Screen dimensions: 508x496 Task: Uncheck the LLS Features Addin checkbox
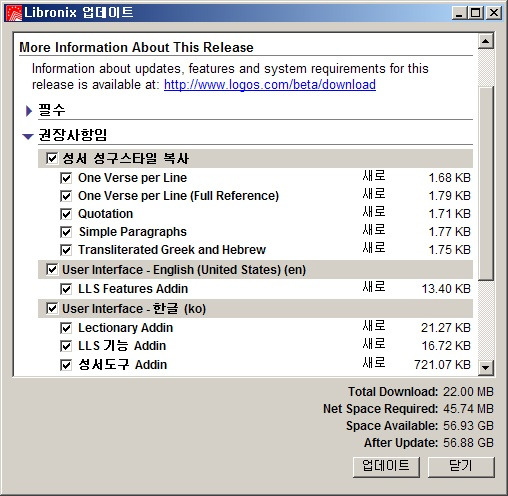pyautogui.click(x=66, y=289)
